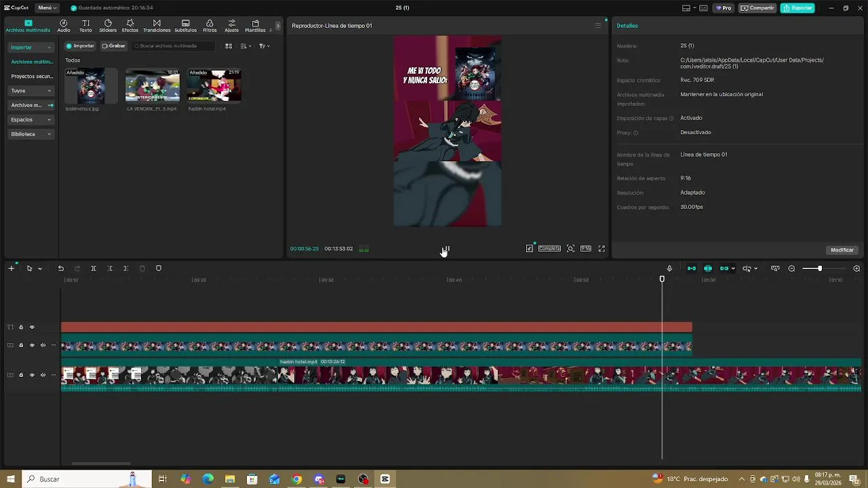868x488 pixels.
Task: Open the Stickers tab
Action: [108, 26]
